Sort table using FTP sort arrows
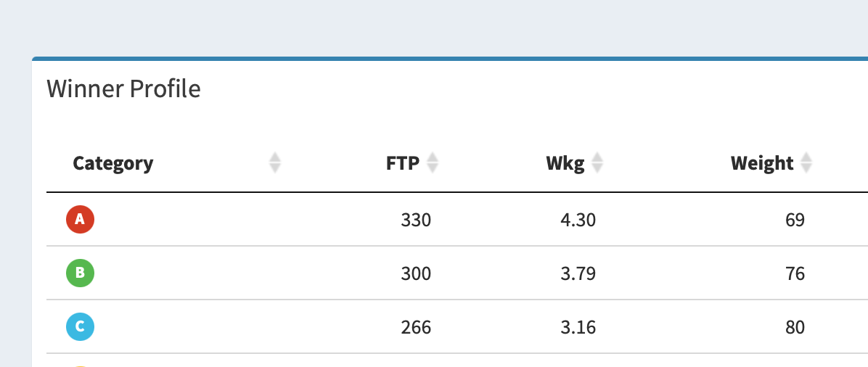Image resolution: width=868 pixels, height=367 pixels. (x=433, y=162)
